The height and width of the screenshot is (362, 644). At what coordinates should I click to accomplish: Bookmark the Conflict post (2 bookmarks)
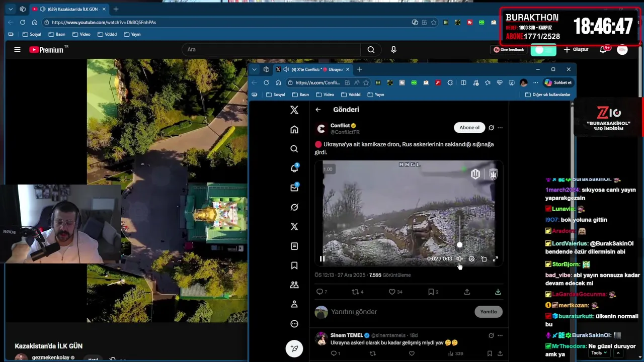pyautogui.click(x=433, y=292)
